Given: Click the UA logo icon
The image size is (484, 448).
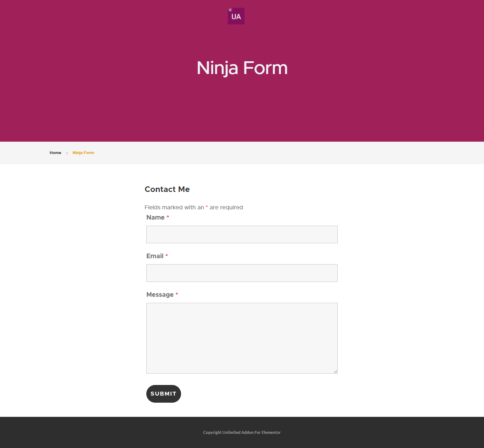Looking at the screenshot, I should (236, 16).
